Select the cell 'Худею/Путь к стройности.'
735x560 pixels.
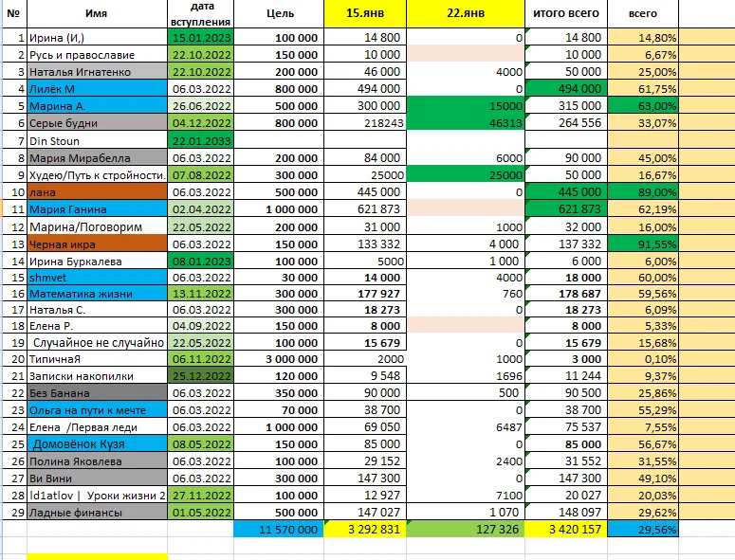(x=97, y=175)
